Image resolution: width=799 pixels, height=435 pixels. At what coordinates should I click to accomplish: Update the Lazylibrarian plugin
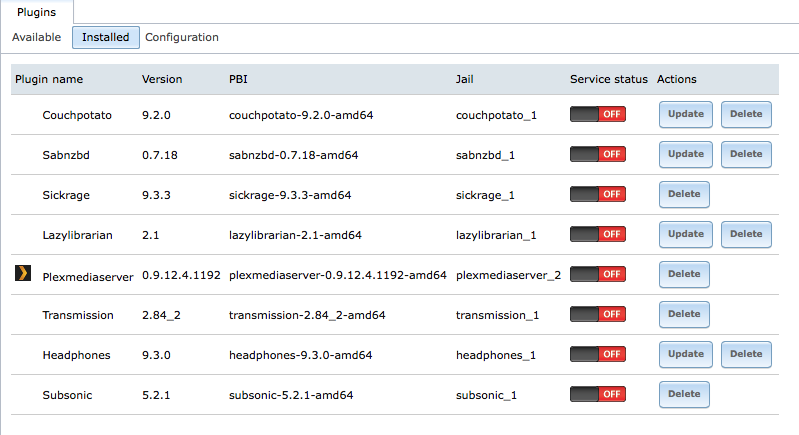pos(686,234)
